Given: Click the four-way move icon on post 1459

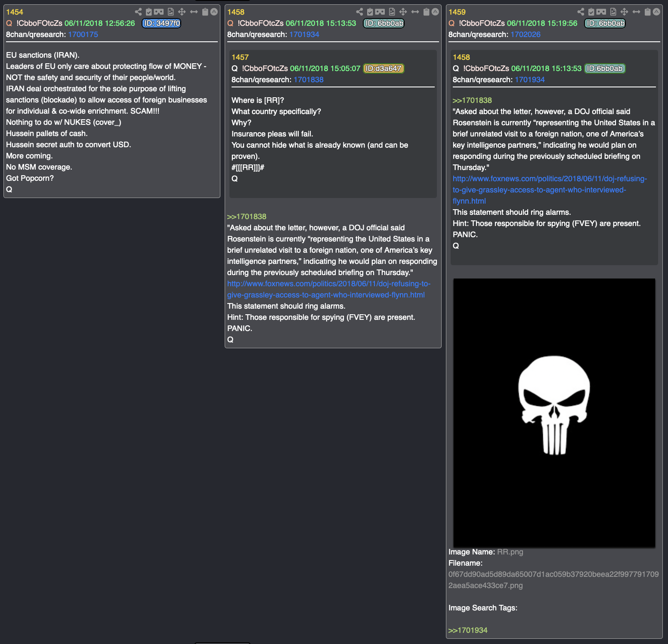Looking at the screenshot, I should [x=624, y=12].
